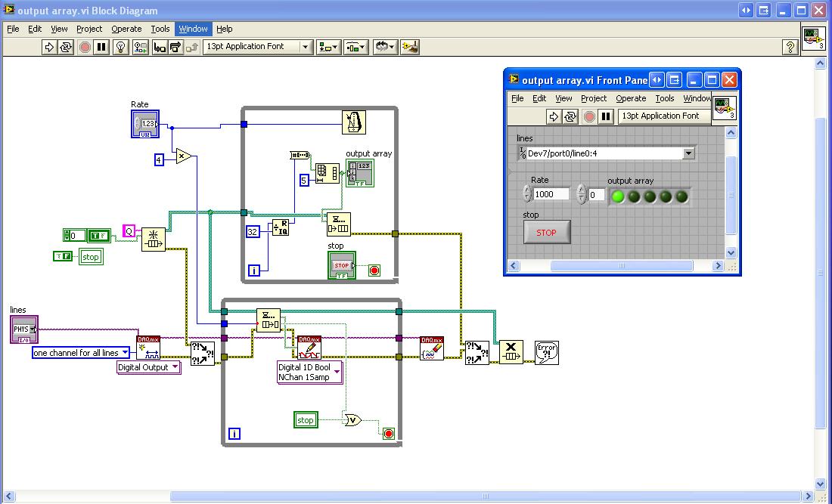Select the Multiply function node
832x504 pixels.
pos(183,156)
